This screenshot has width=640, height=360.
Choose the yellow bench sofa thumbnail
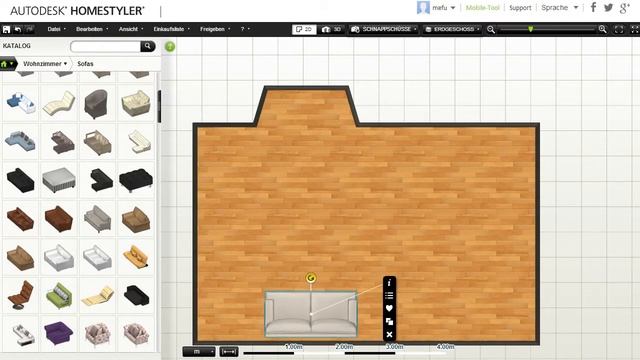point(136,256)
